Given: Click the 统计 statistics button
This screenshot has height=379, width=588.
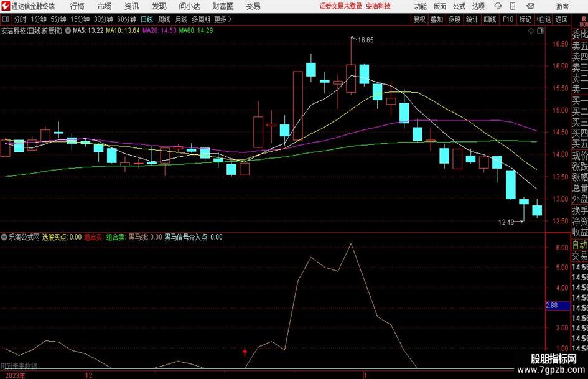Looking at the screenshot, I should [x=472, y=19].
